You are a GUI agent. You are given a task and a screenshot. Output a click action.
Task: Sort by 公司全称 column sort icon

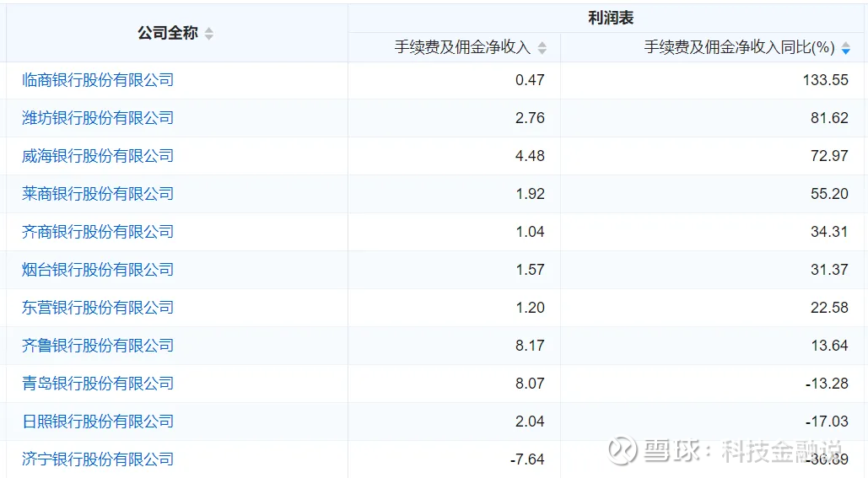click(208, 34)
